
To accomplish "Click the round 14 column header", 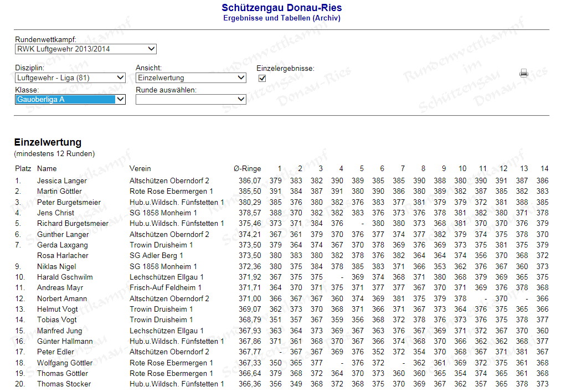I will (544, 168).
